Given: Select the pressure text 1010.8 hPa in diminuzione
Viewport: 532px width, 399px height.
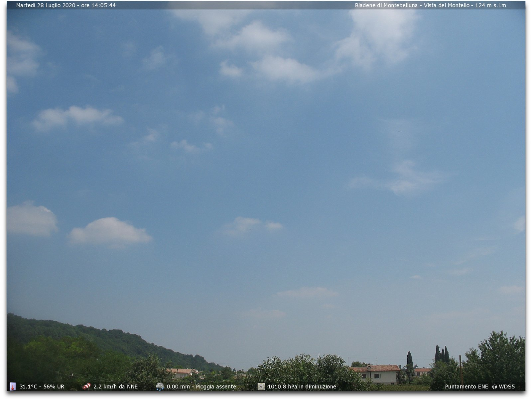Looking at the screenshot, I should pos(302,387).
